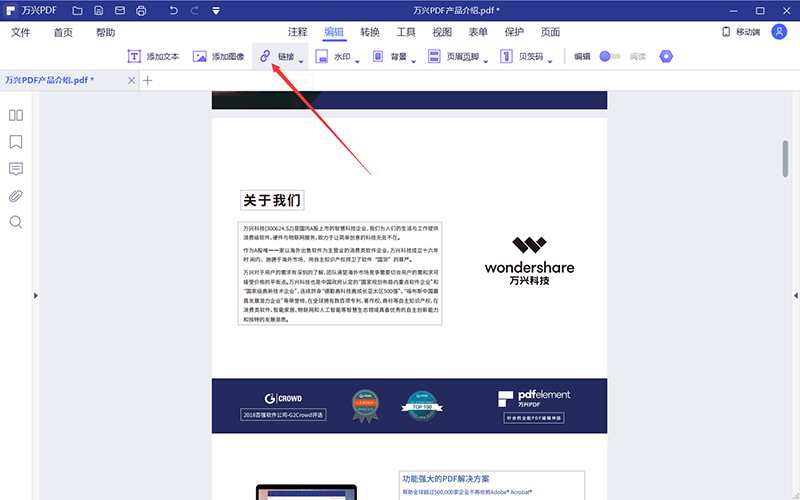Image resolution: width=800 pixels, height=500 pixels.
Task: Select the 添加文本 add text tool
Action: (153, 56)
